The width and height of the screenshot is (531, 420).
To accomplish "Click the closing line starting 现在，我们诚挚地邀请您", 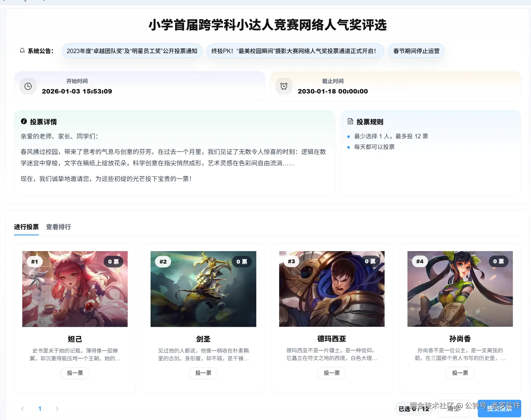I will click(106, 179).
